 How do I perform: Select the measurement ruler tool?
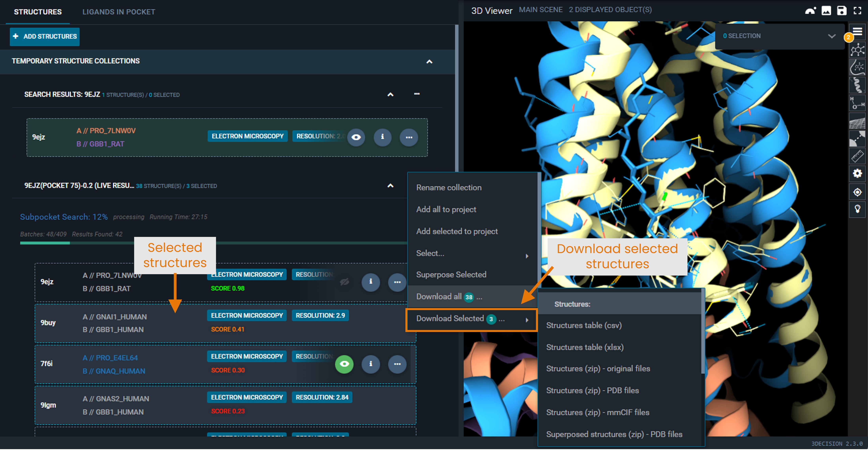pyautogui.click(x=858, y=156)
